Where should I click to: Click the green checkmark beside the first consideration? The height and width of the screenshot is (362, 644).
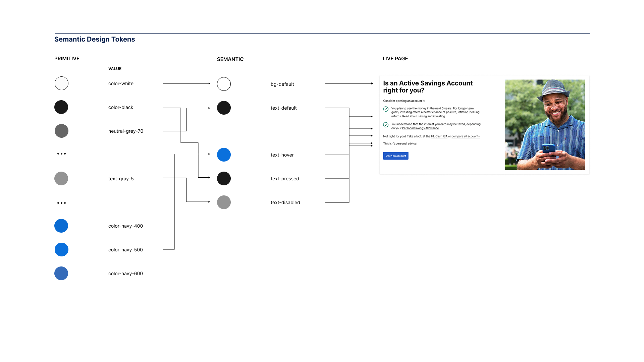(385, 109)
